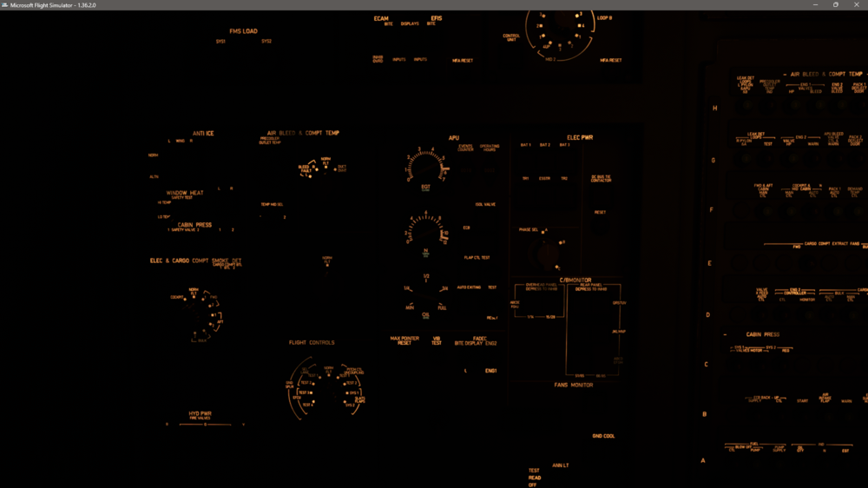Click the APU oil level indicator
The image size is (868, 488).
click(x=425, y=295)
